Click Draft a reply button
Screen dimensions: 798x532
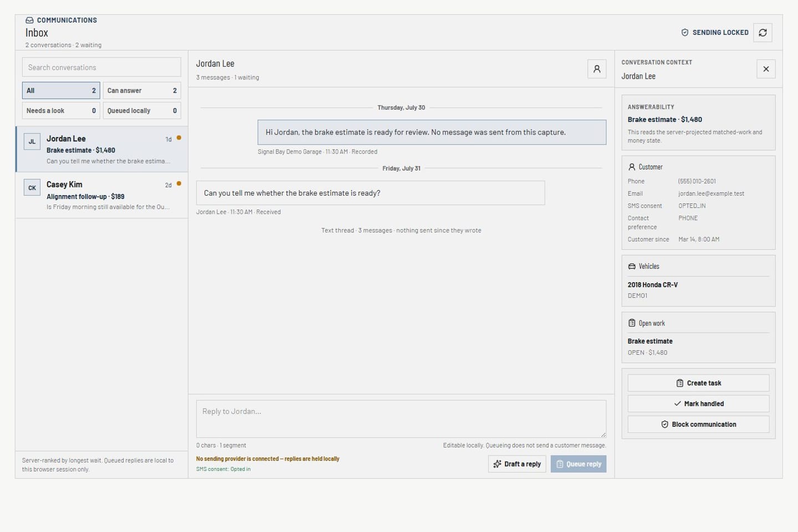[x=517, y=464]
